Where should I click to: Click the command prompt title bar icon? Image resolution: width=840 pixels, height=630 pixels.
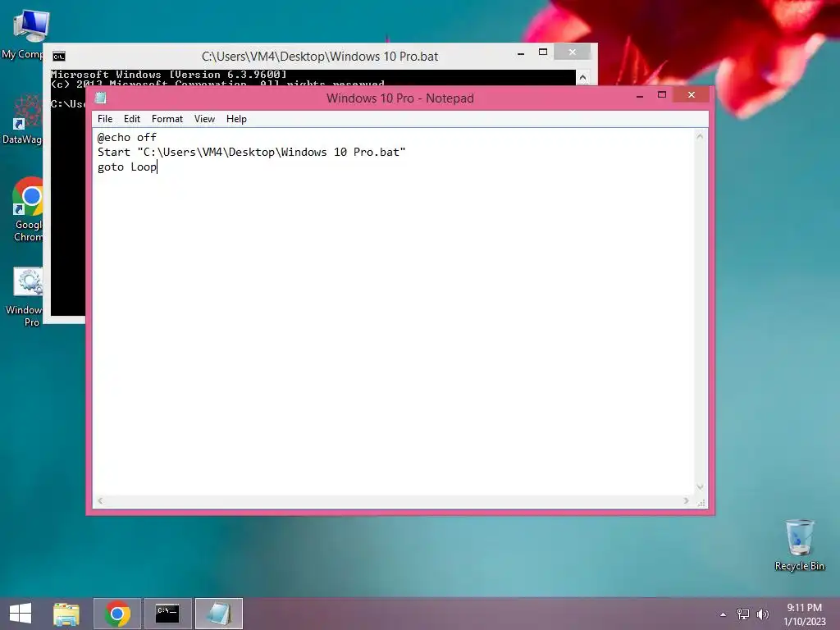(59, 57)
